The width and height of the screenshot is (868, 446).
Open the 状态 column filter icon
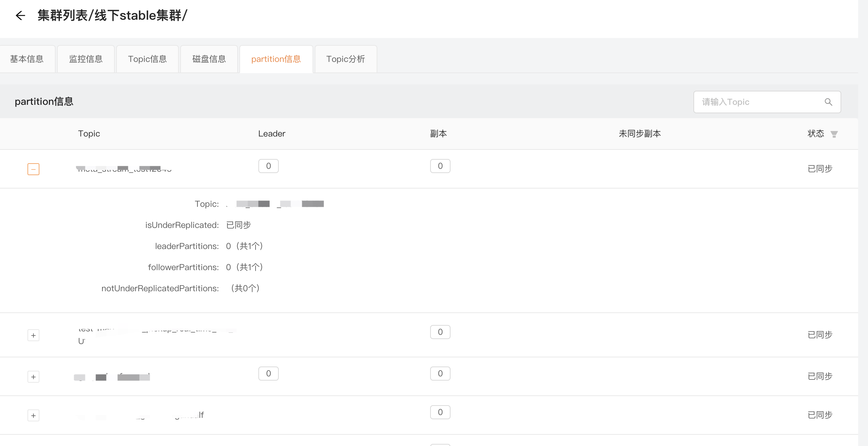click(834, 134)
